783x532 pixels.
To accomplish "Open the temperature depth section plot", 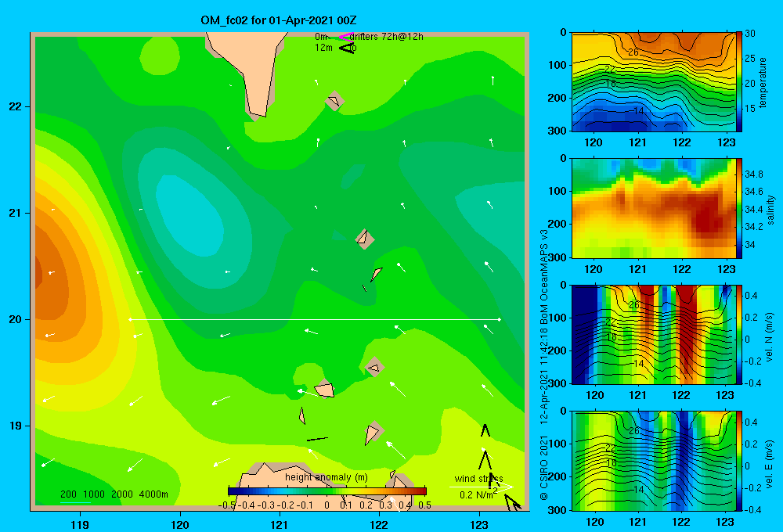I will 653,82.
